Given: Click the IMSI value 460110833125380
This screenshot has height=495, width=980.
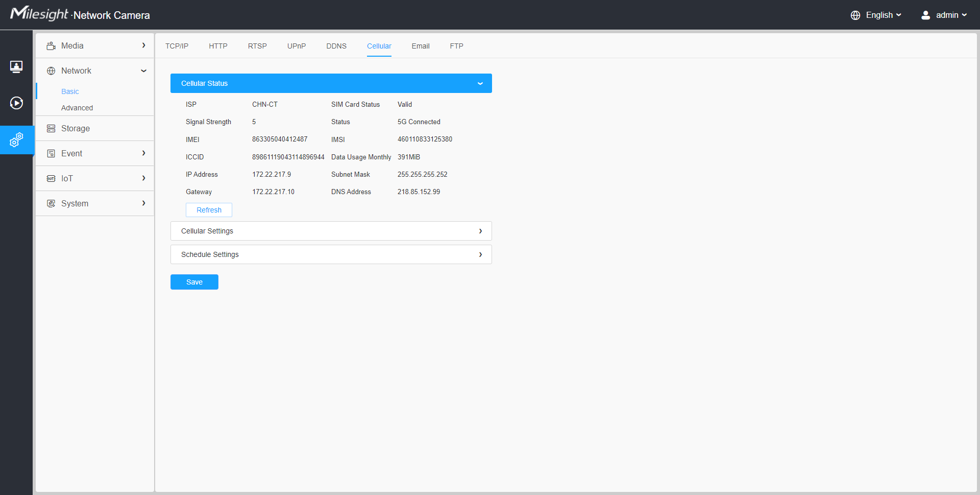Looking at the screenshot, I should pos(425,139).
